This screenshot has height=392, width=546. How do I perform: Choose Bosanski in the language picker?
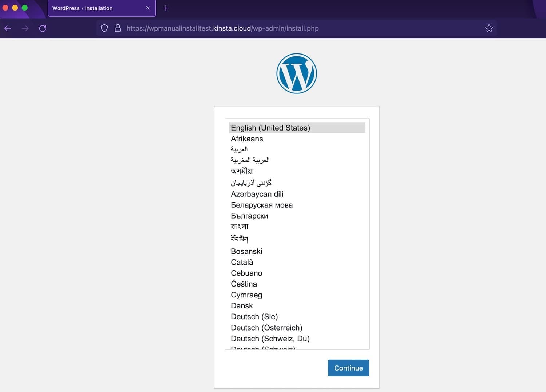246,251
